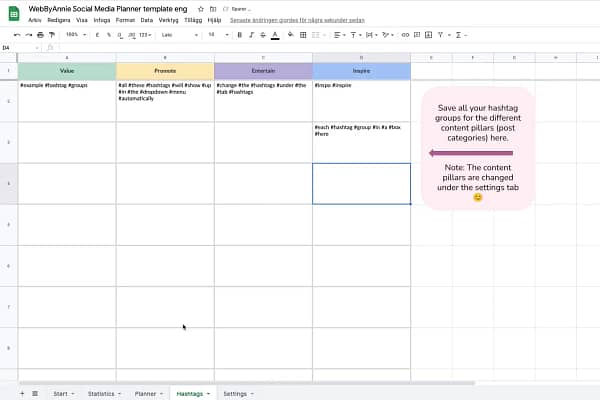The image size is (600, 400).
Task: Format the cell as percent
Action: pos(109,35)
